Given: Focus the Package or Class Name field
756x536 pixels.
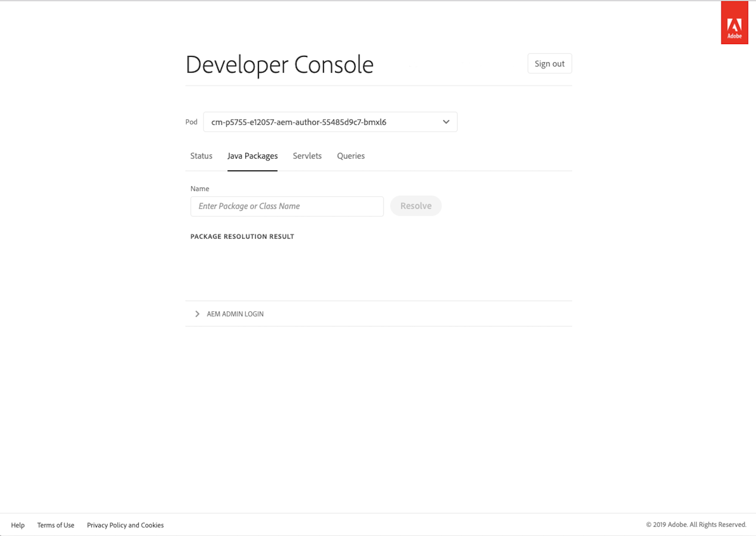Looking at the screenshot, I should [287, 206].
